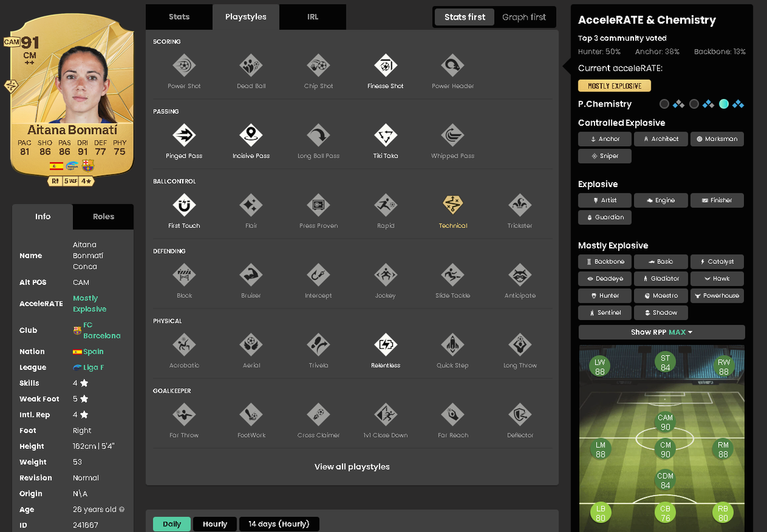Screen dimensions: 767x532
Task: Select the Power Header playstyle icon
Action: coord(453,65)
